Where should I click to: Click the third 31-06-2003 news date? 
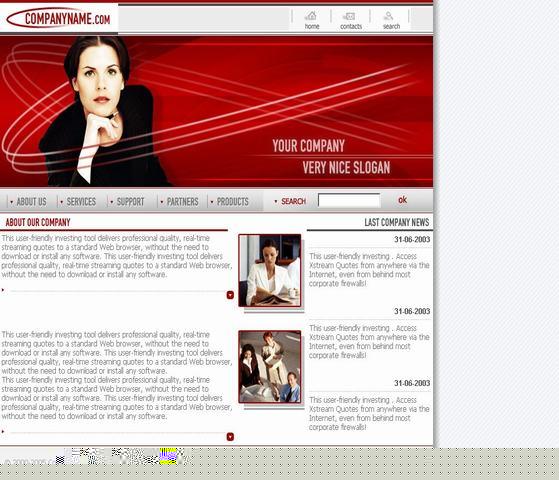pyautogui.click(x=412, y=383)
